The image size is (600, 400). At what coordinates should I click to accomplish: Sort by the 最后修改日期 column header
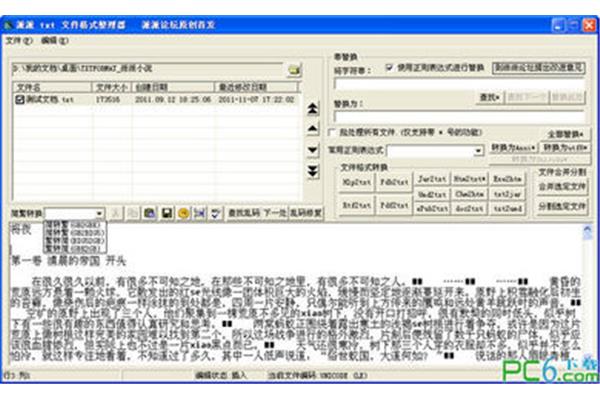(x=257, y=87)
